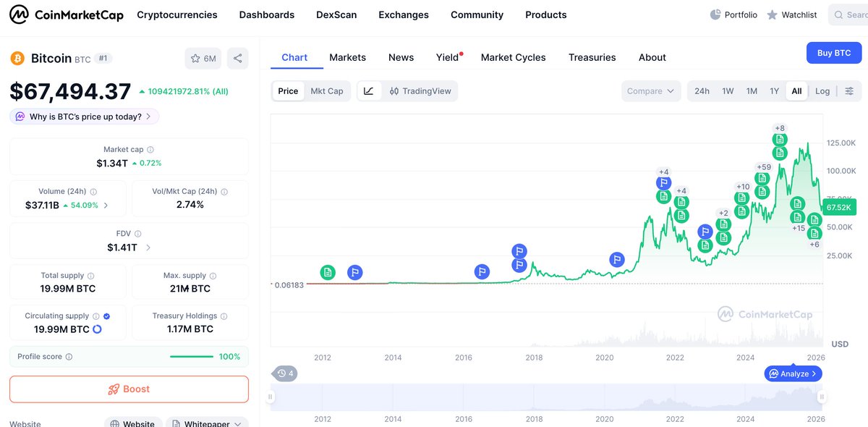
Task: Toggle Log scale on the chart
Action: pos(822,91)
